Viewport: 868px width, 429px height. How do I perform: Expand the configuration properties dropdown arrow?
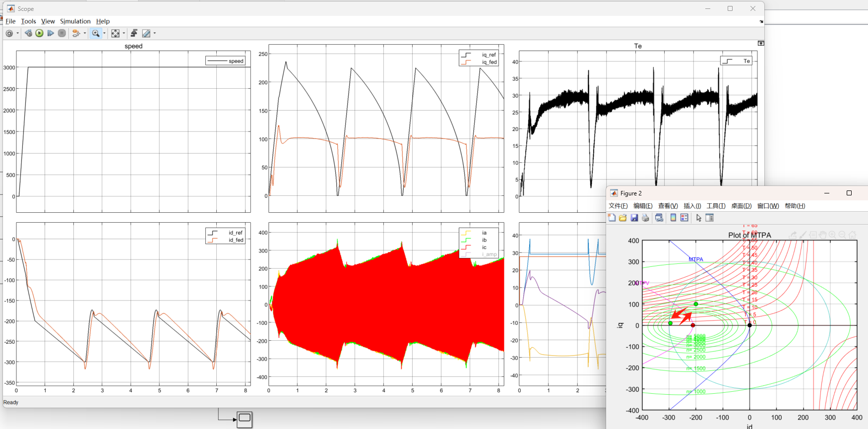[18, 33]
